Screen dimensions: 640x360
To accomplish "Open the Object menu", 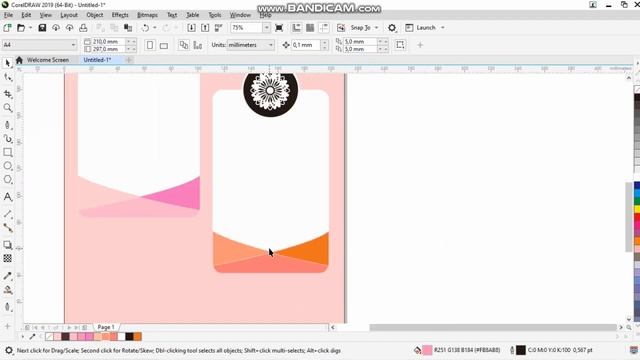I will pos(95,15).
